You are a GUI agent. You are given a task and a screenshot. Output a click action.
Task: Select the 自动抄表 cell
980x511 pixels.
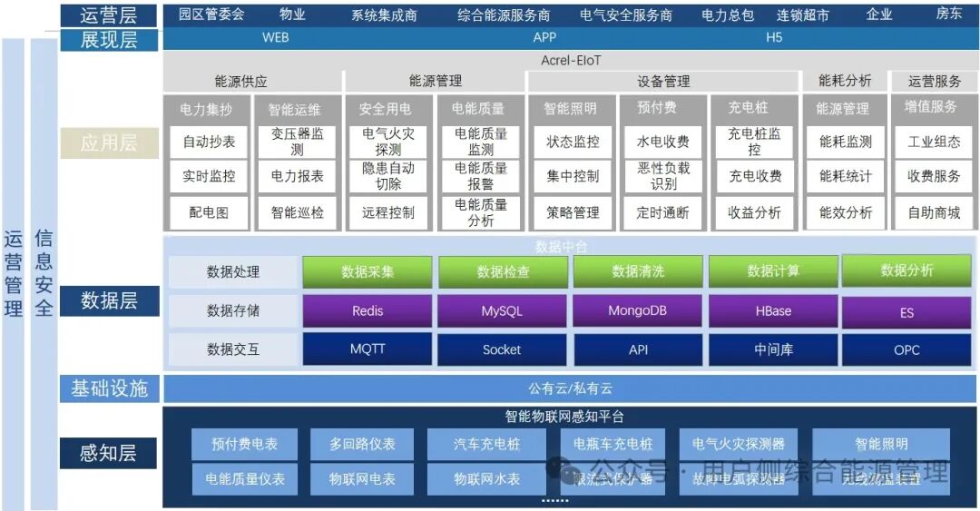point(209,142)
